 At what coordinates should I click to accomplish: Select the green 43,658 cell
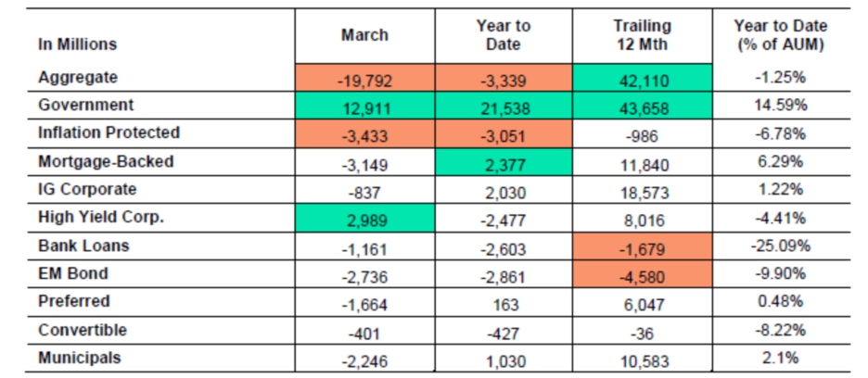(x=642, y=107)
